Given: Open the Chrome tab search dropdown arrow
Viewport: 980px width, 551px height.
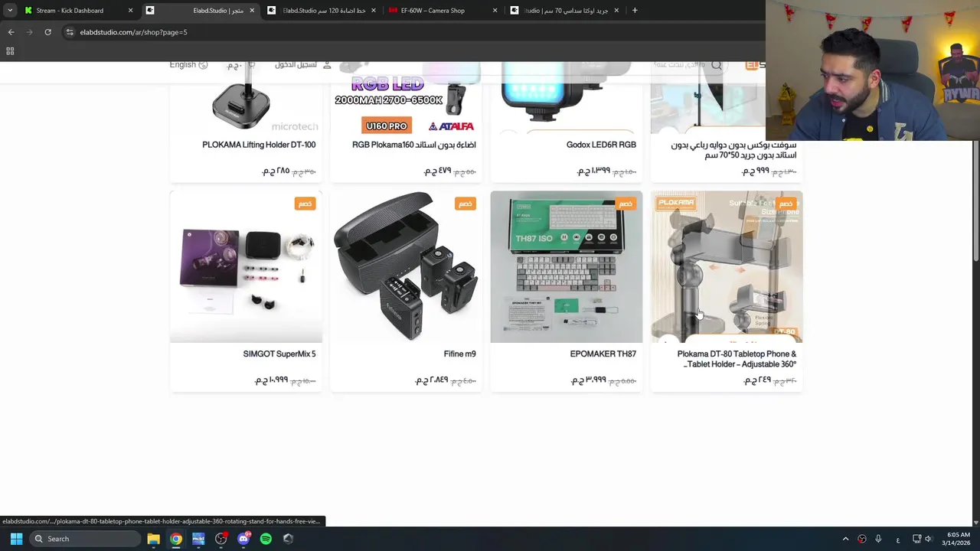Looking at the screenshot, I should pos(10,11).
